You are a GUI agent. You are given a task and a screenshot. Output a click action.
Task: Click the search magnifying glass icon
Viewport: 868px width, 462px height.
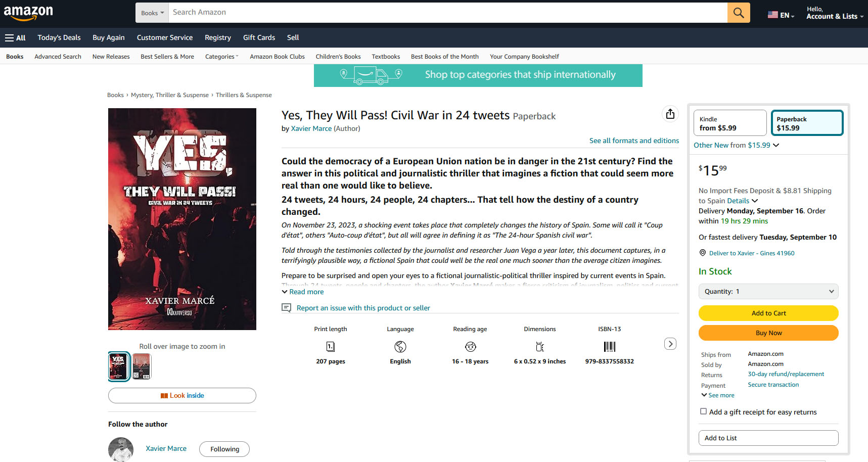[x=738, y=12]
